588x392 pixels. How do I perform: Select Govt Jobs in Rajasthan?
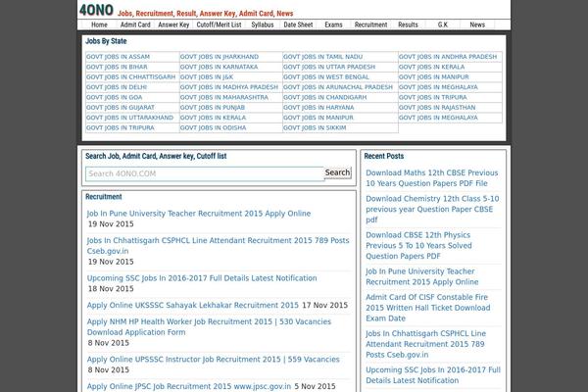pos(437,107)
